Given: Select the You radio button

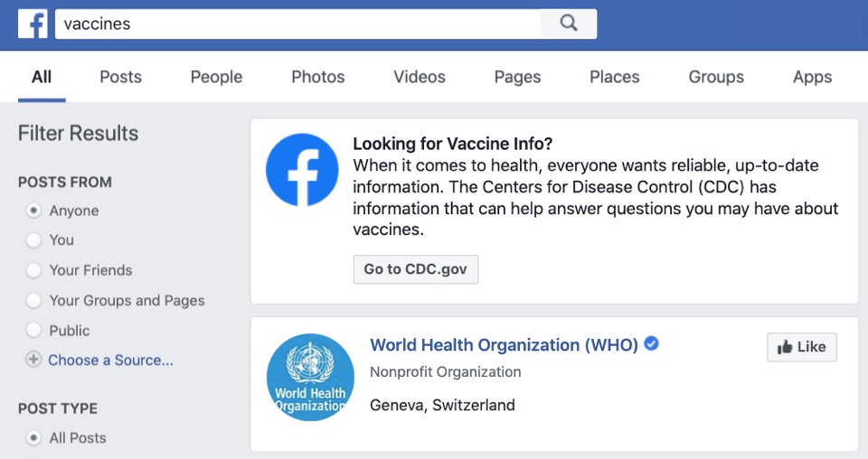Looking at the screenshot, I should coord(33,240).
